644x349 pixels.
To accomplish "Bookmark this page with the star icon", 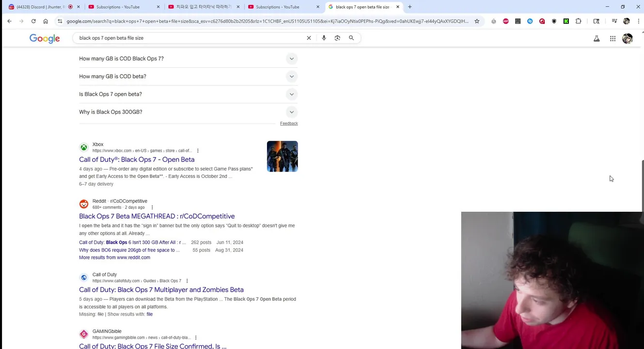I will [x=477, y=21].
